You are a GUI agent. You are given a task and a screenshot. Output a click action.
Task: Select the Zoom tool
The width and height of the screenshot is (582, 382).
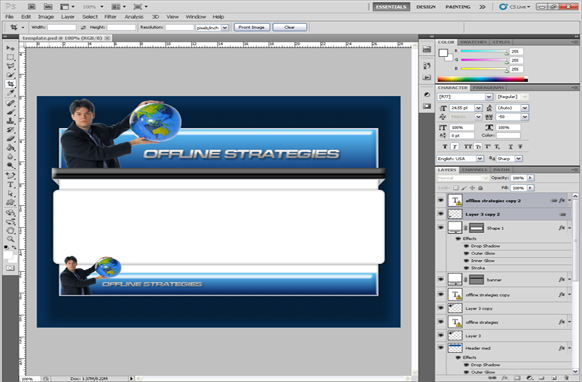10,239
